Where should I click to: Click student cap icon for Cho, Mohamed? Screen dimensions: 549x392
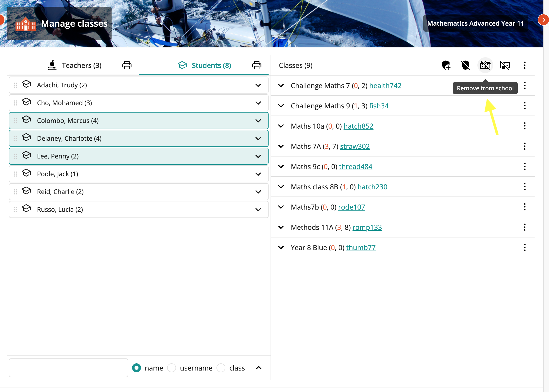(26, 102)
